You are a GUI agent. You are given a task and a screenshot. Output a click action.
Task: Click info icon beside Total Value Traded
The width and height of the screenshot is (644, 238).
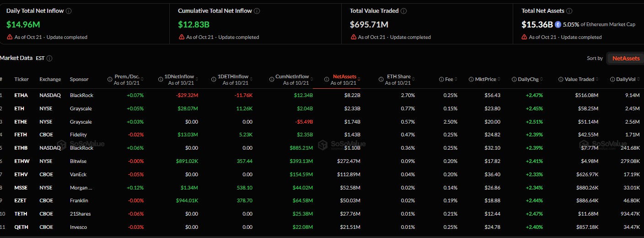(404, 11)
